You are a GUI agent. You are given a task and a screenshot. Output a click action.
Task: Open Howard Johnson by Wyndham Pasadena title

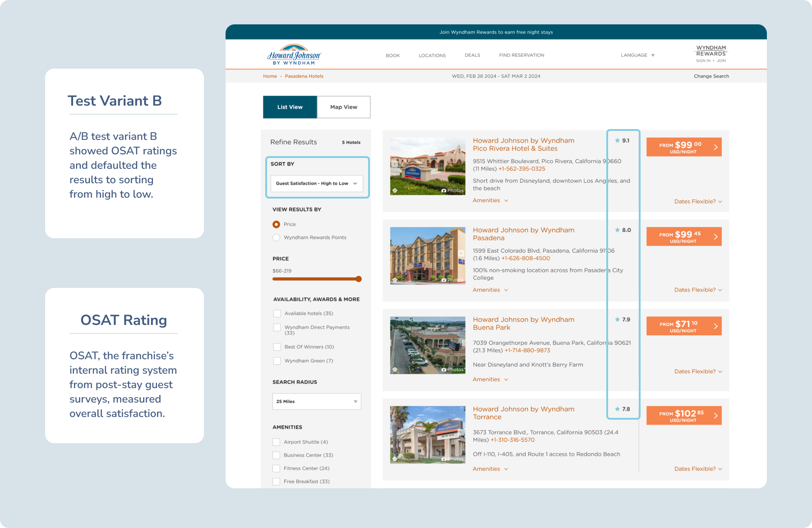[x=523, y=234]
